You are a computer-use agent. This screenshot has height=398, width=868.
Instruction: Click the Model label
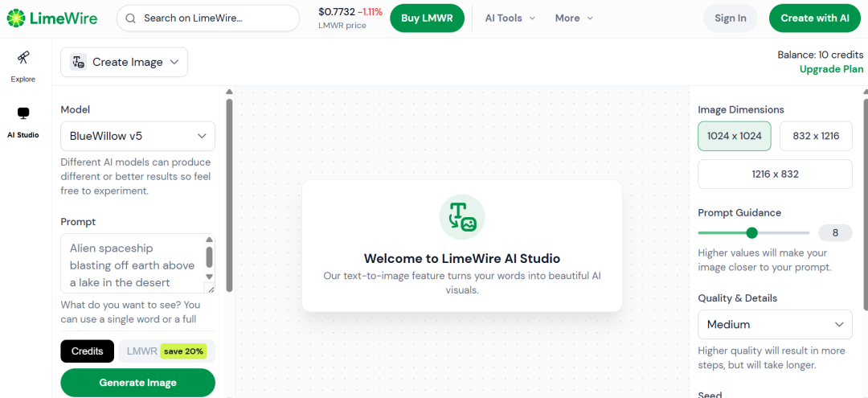(x=76, y=109)
